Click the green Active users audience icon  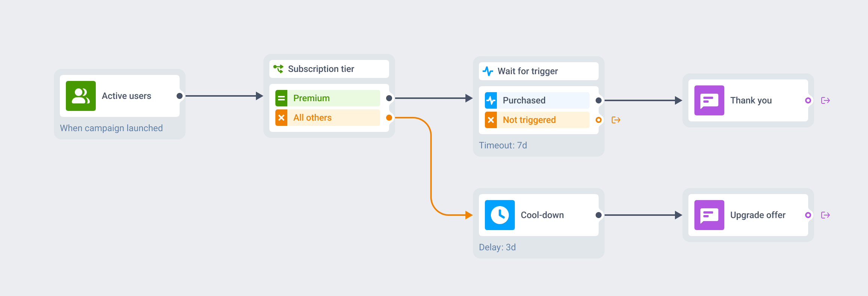coord(81,96)
